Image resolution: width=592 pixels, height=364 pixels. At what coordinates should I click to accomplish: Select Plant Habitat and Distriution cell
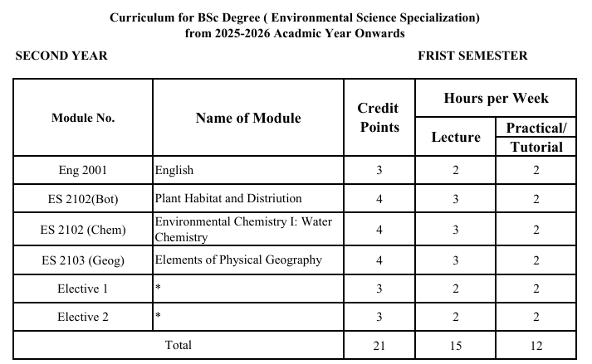point(248,198)
